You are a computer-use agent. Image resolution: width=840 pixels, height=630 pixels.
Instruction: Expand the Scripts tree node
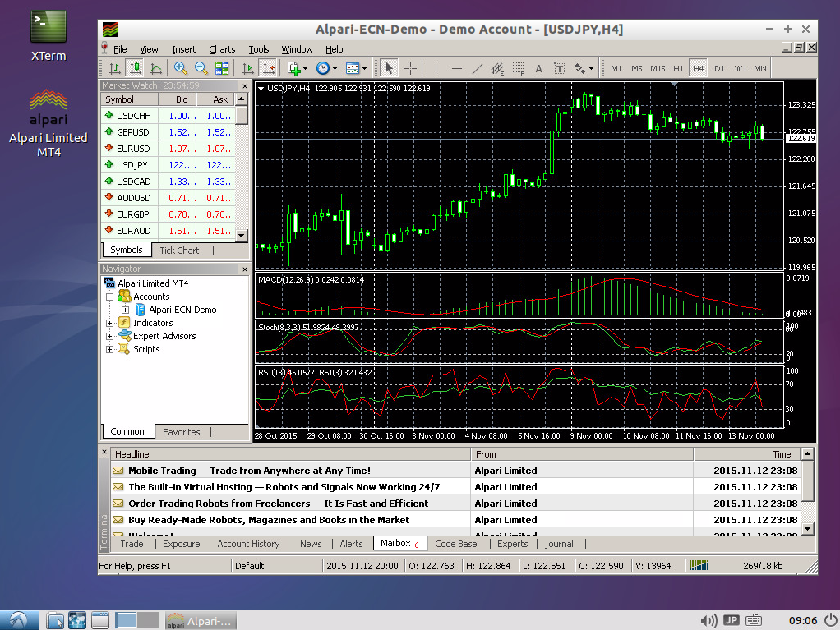(110, 350)
